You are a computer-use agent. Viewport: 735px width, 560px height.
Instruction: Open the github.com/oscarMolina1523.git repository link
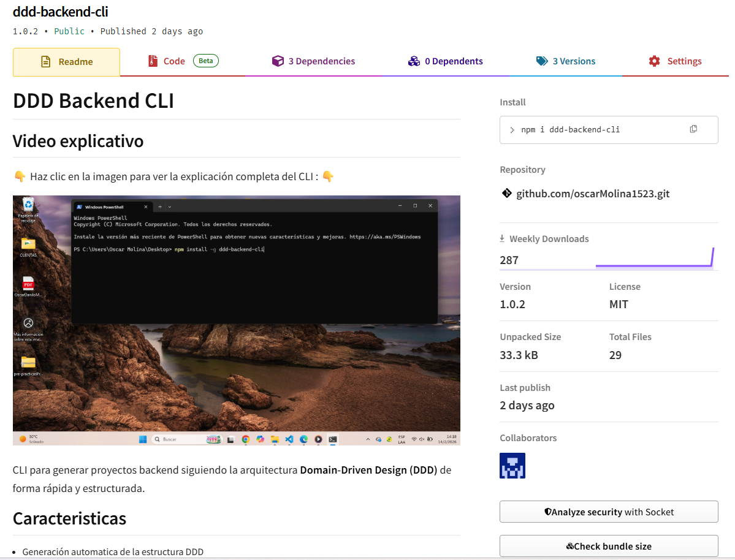coord(593,194)
